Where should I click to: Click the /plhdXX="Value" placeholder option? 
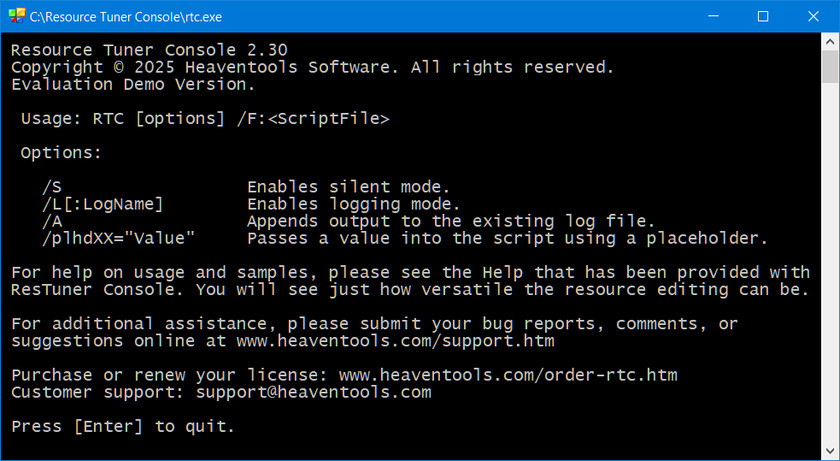point(118,238)
